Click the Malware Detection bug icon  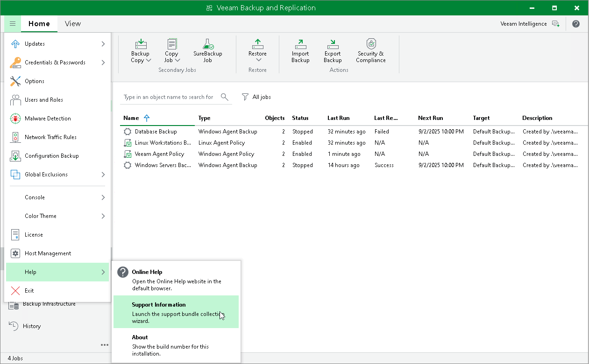pyautogui.click(x=15, y=119)
